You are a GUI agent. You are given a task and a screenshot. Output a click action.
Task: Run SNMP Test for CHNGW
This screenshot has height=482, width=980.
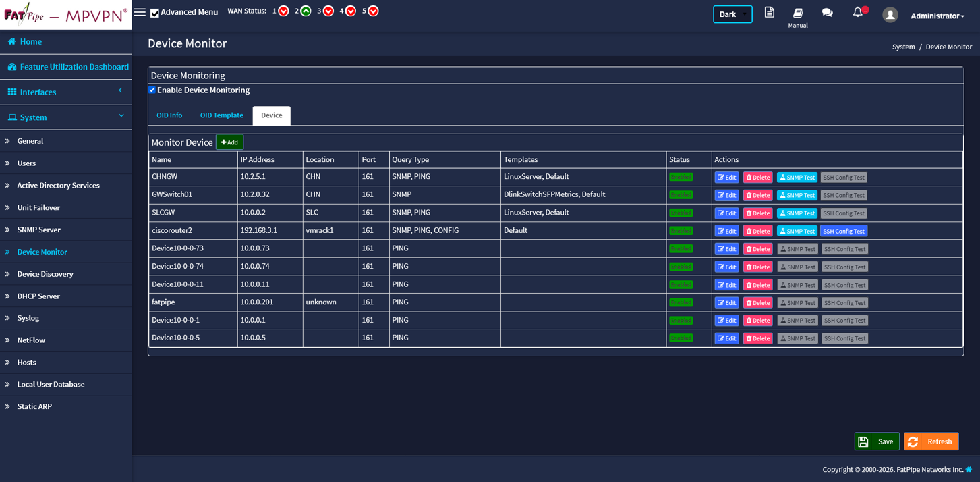point(797,178)
